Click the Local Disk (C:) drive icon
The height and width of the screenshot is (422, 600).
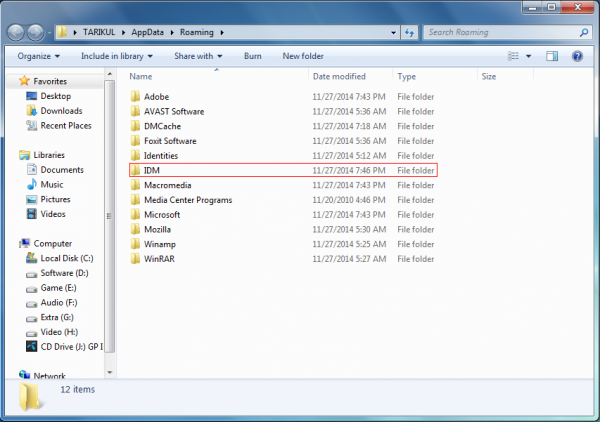pos(32,258)
